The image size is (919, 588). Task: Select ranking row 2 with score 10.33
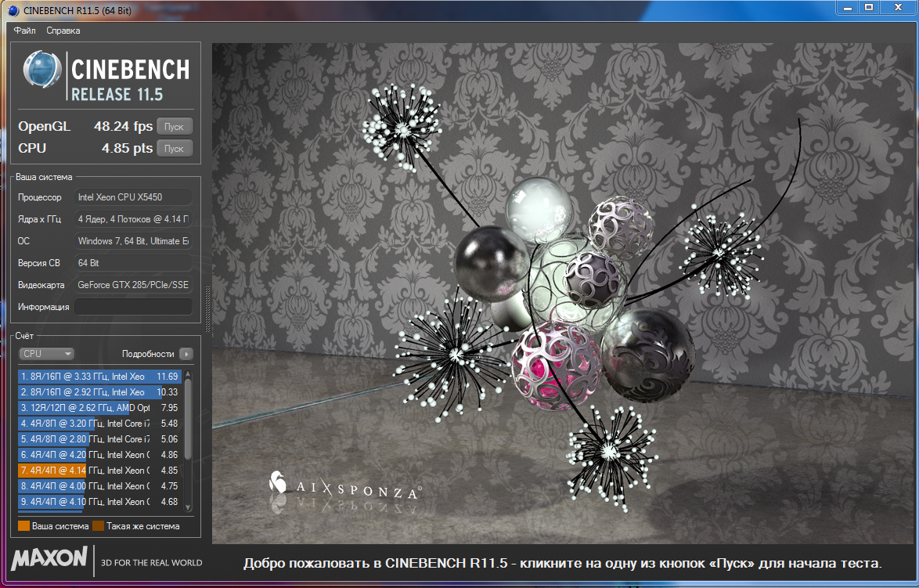point(99,392)
